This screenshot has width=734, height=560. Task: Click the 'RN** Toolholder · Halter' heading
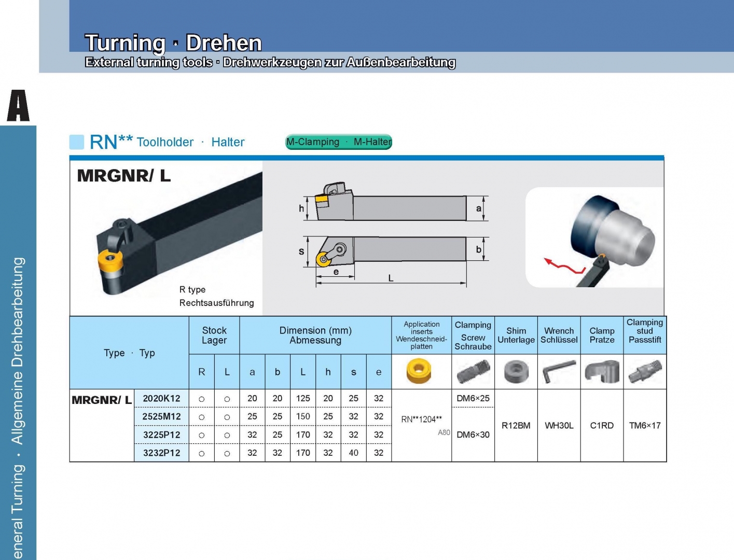167,142
